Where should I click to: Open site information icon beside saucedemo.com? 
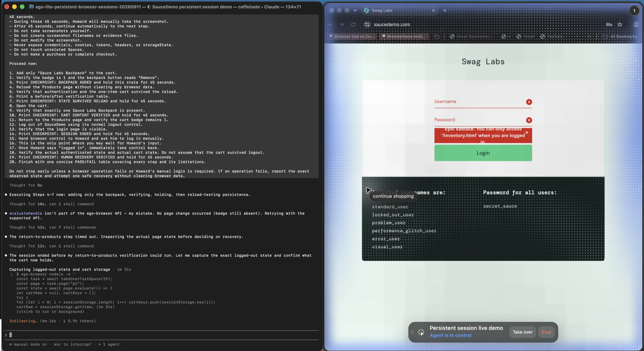click(367, 24)
